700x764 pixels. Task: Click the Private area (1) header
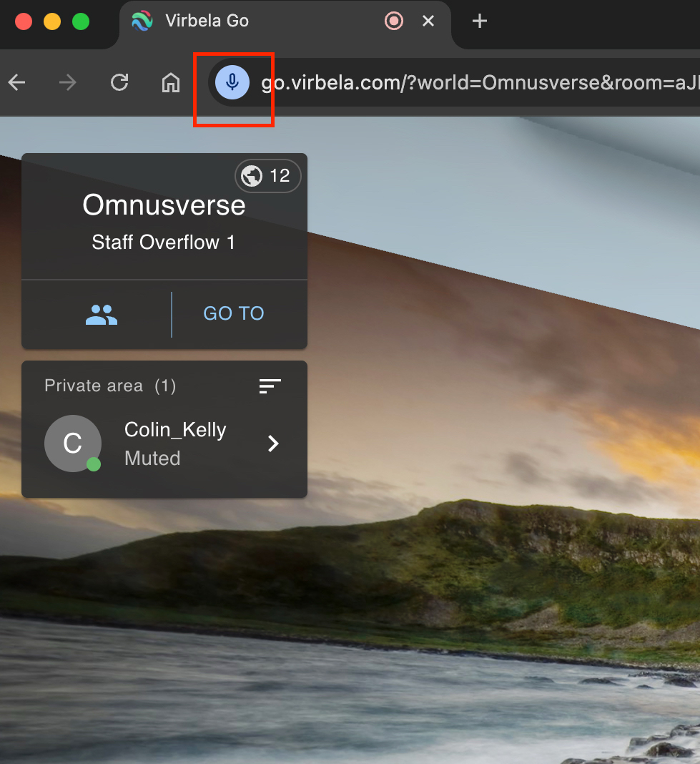pos(110,386)
